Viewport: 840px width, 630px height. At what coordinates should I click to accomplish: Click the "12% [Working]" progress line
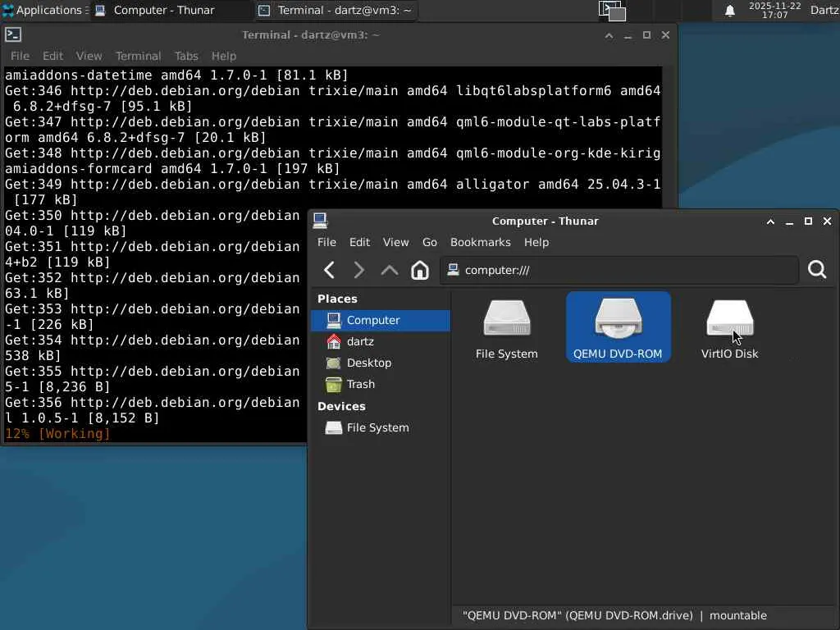click(58, 433)
